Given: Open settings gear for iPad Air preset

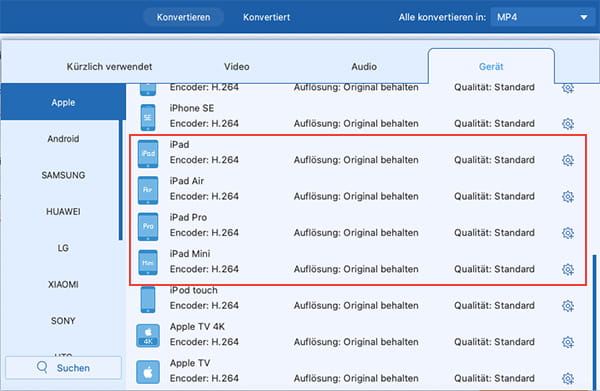Looking at the screenshot, I should pos(568,196).
